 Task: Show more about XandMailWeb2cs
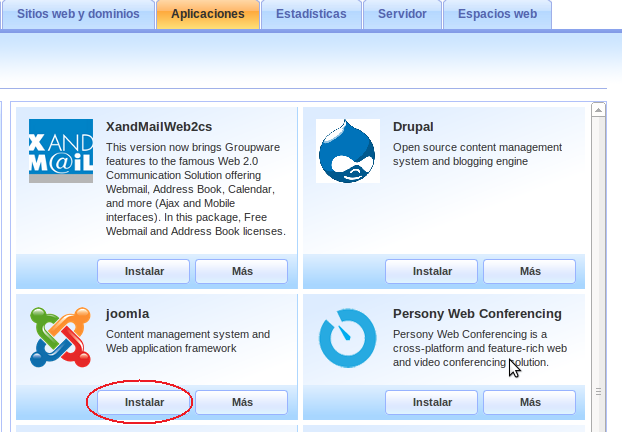[x=242, y=271]
